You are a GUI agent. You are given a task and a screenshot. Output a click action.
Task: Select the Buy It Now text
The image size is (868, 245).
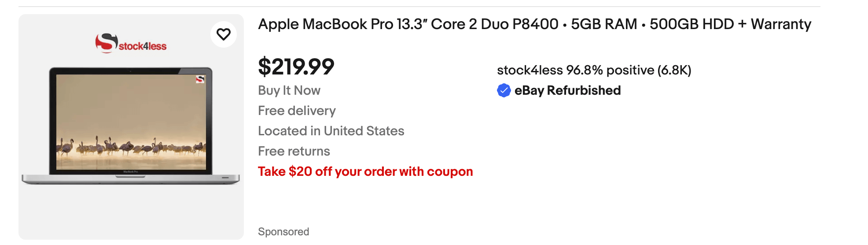point(289,90)
